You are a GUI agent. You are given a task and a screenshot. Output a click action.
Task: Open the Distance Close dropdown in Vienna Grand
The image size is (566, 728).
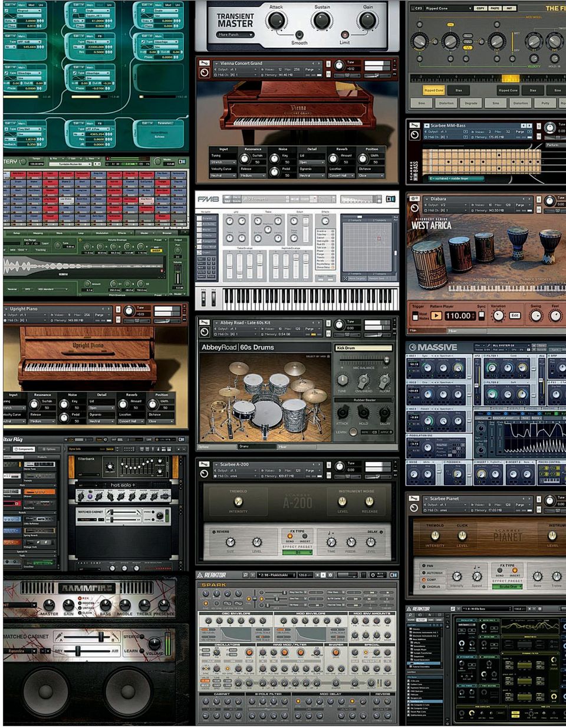coord(370,175)
